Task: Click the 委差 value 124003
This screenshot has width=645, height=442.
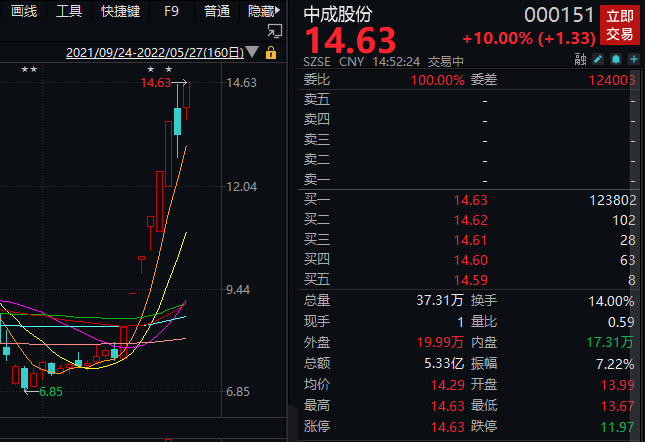Action: coord(612,80)
